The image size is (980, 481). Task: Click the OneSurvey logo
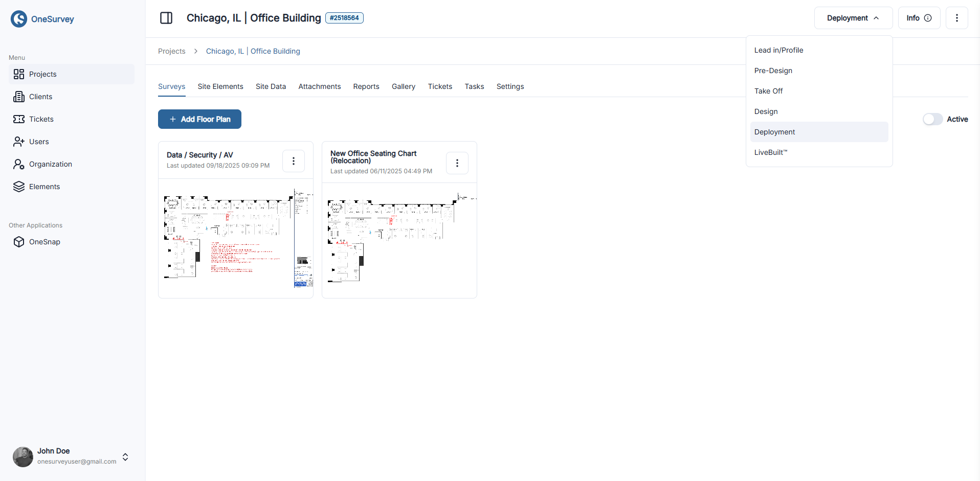pyautogui.click(x=42, y=19)
